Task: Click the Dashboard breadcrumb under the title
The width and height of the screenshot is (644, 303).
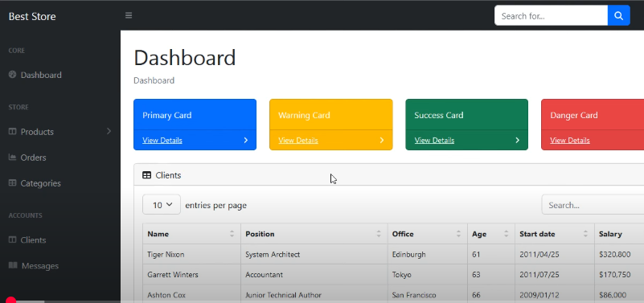Action: (x=154, y=80)
